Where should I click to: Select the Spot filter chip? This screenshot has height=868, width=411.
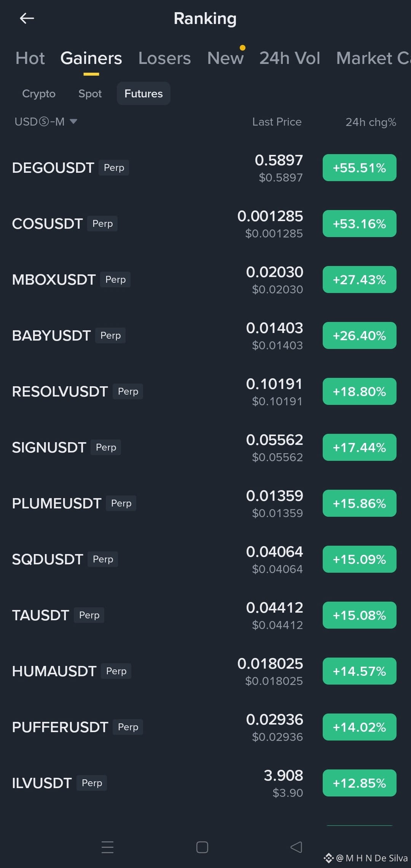click(x=90, y=94)
